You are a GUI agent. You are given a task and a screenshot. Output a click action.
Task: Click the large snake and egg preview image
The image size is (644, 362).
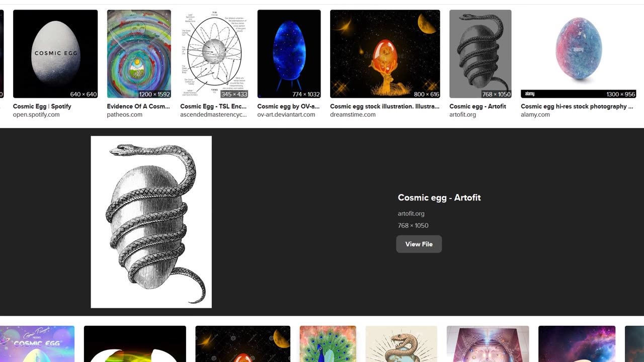point(151,222)
